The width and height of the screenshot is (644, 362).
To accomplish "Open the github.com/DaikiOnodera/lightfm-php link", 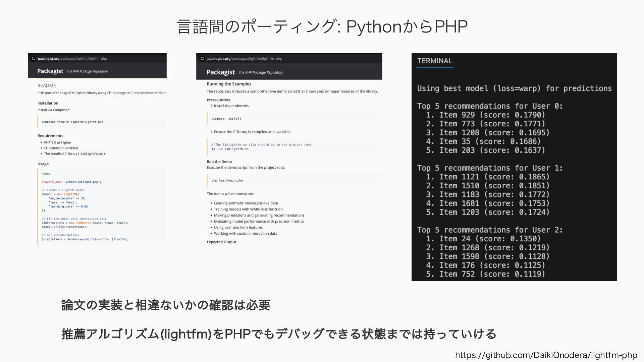I will [546, 355].
